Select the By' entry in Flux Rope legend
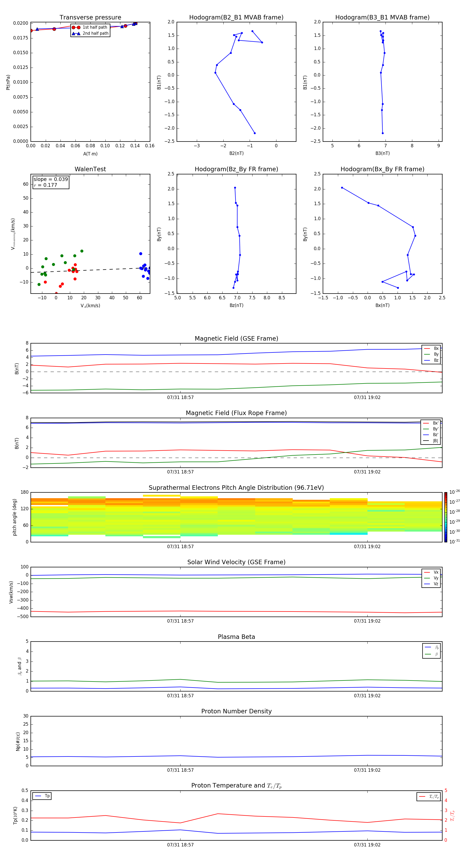Image resolution: width=473 pixels, height=868 pixels. tap(431, 429)
